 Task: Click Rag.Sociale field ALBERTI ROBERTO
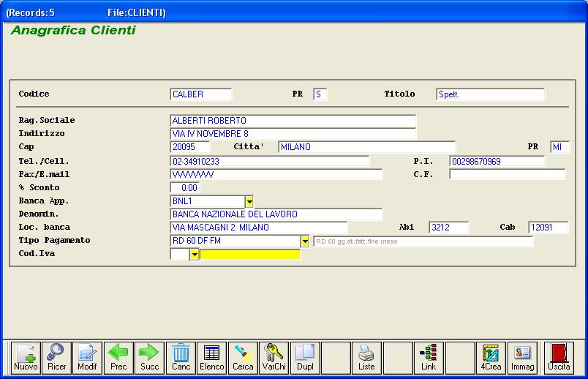pyautogui.click(x=293, y=121)
